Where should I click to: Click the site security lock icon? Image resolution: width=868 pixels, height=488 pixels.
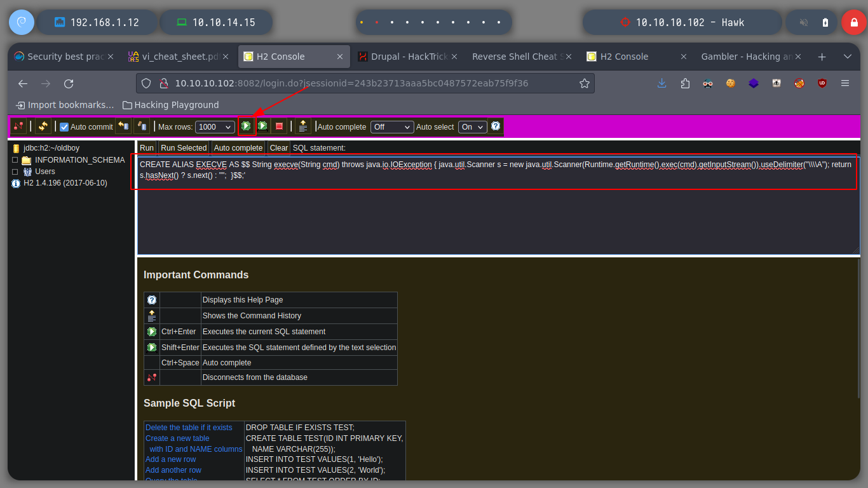coord(163,83)
